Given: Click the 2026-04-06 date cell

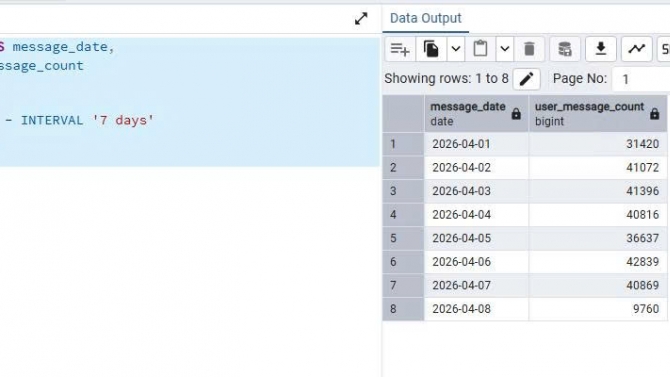Looking at the screenshot, I should click(476, 262).
